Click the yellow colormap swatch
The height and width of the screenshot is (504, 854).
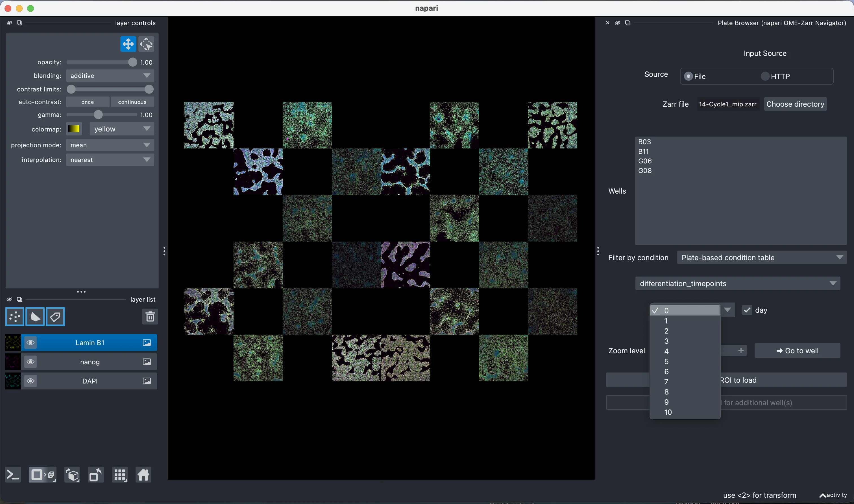pyautogui.click(x=74, y=129)
